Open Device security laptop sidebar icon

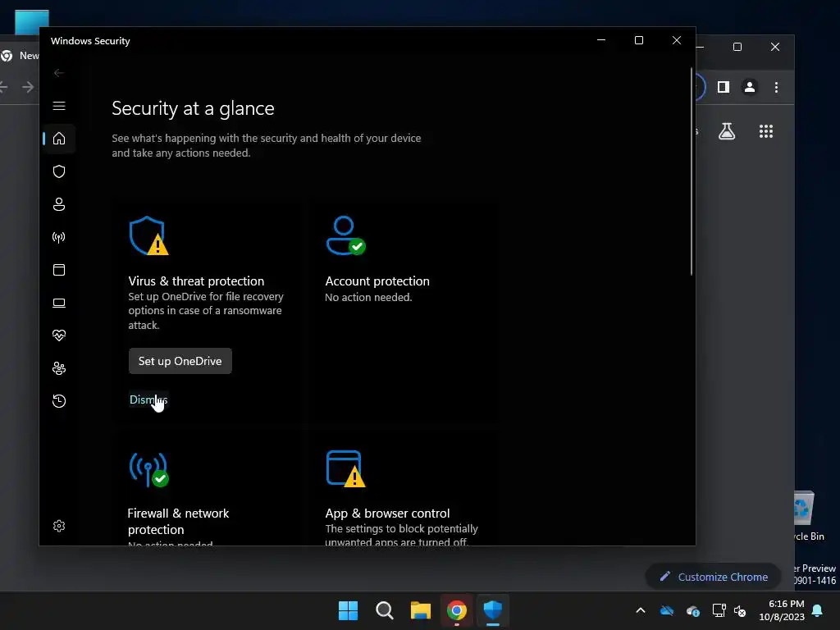click(x=59, y=303)
